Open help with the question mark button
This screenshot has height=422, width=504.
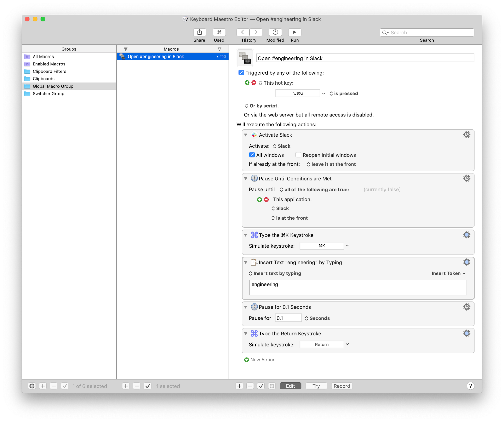[x=470, y=386]
